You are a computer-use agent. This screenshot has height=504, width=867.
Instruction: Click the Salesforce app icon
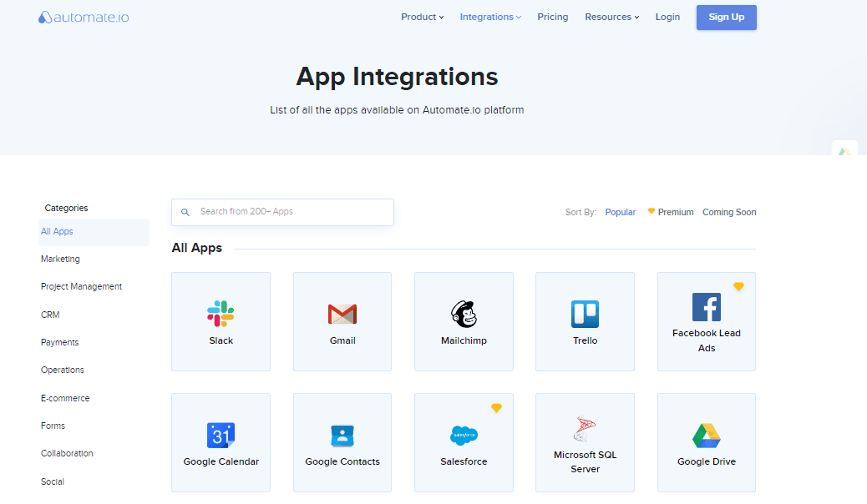[x=464, y=436]
